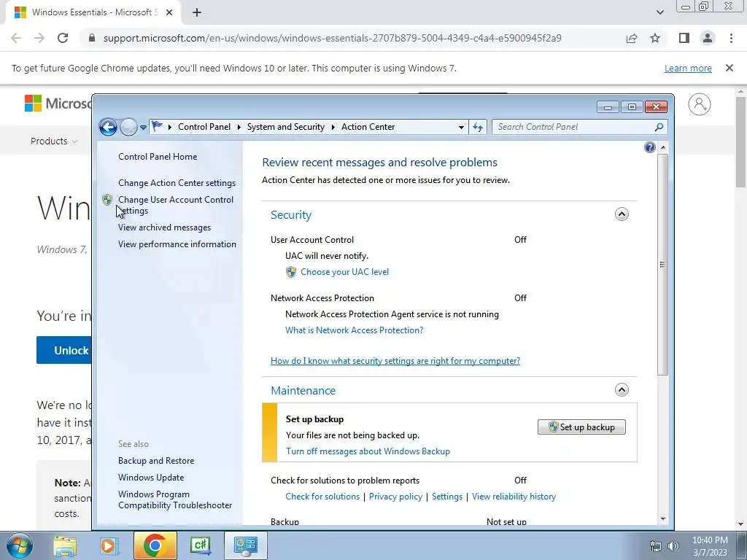
Task: Turn off messages about Windows Backup
Action: tap(368, 451)
